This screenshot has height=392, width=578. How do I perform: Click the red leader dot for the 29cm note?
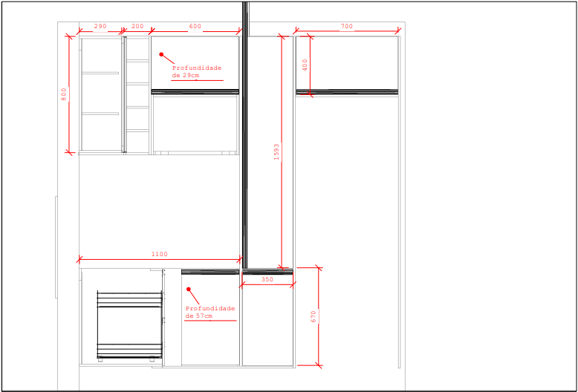(x=161, y=54)
